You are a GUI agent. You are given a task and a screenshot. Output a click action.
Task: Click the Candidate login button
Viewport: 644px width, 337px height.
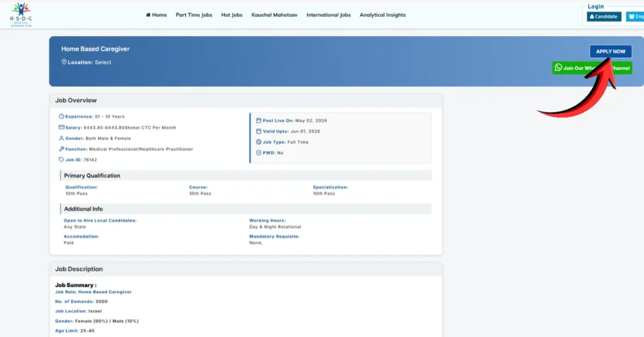(604, 16)
